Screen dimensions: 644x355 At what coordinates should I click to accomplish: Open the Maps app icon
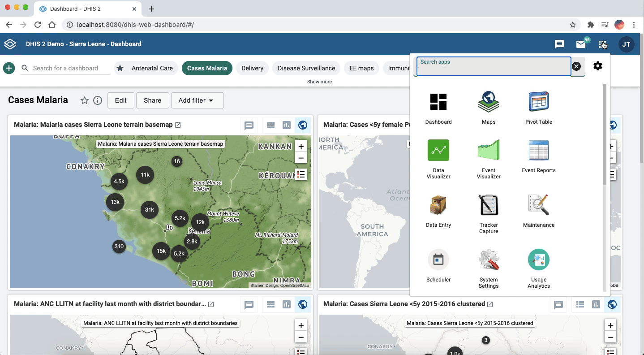488,102
